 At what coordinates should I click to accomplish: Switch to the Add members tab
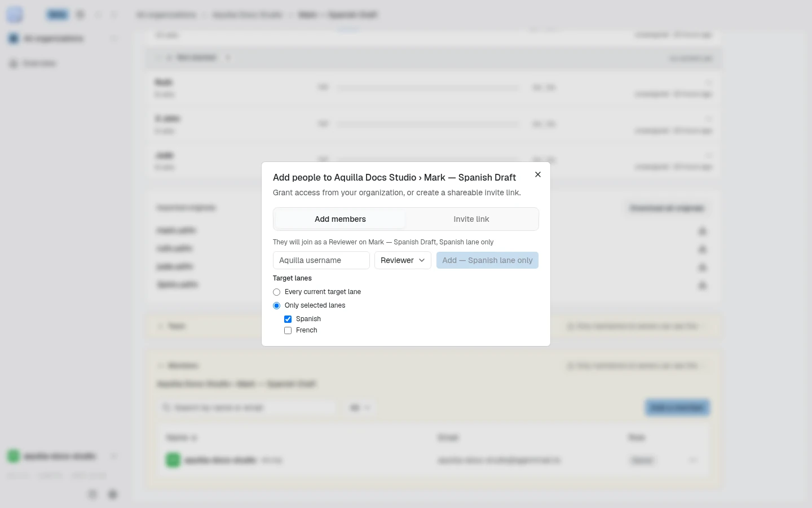(340, 219)
